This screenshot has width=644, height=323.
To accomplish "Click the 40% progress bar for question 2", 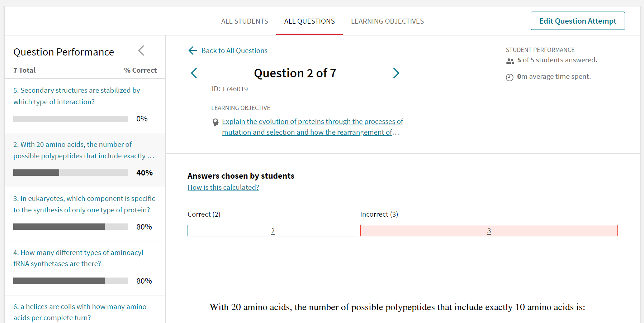I will click(x=70, y=172).
